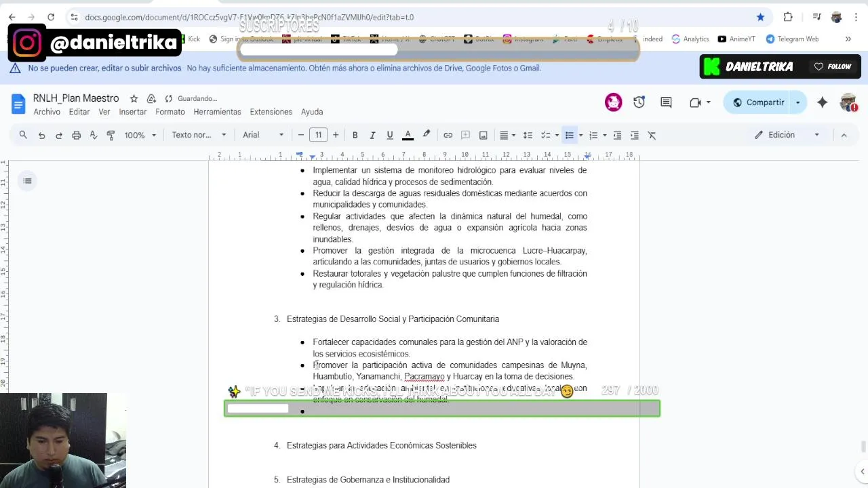Open browser extensions puzzle icon
Screen dimensions: 868x488
click(788, 17)
